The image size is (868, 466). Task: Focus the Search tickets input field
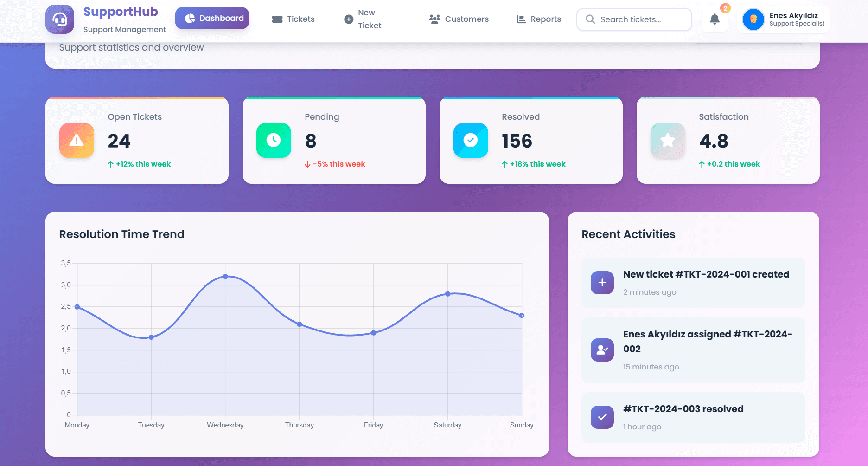point(640,19)
